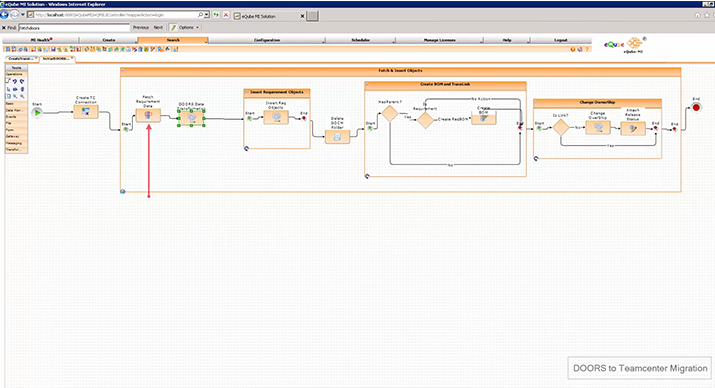Open the Manage Licenses menu
Viewport: 715px width, 388px height.
coord(439,40)
